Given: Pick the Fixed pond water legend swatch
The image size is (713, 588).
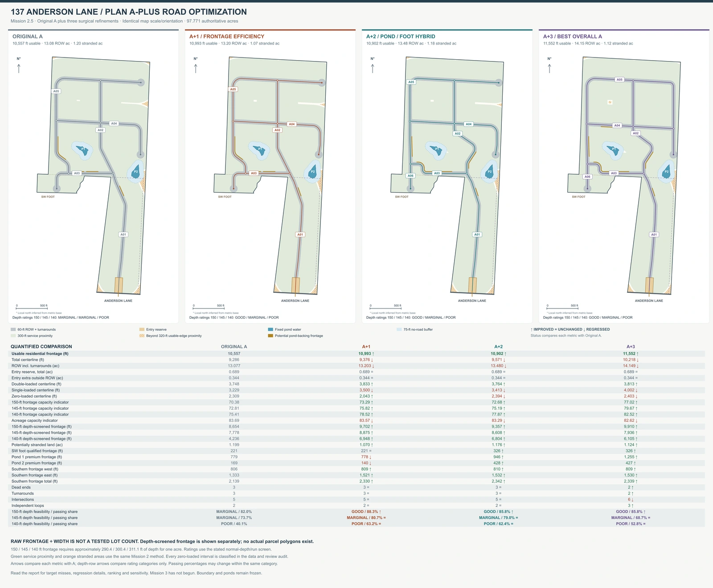Looking at the screenshot, I should (x=270, y=329).
